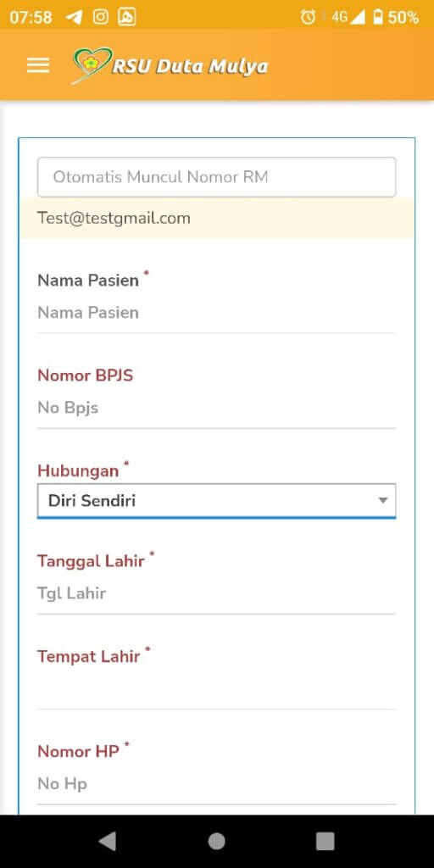The height and width of the screenshot is (868, 434).
Task: Click the Nama Pasien input field
Action: pyautogui.click(x=216, y=313)
